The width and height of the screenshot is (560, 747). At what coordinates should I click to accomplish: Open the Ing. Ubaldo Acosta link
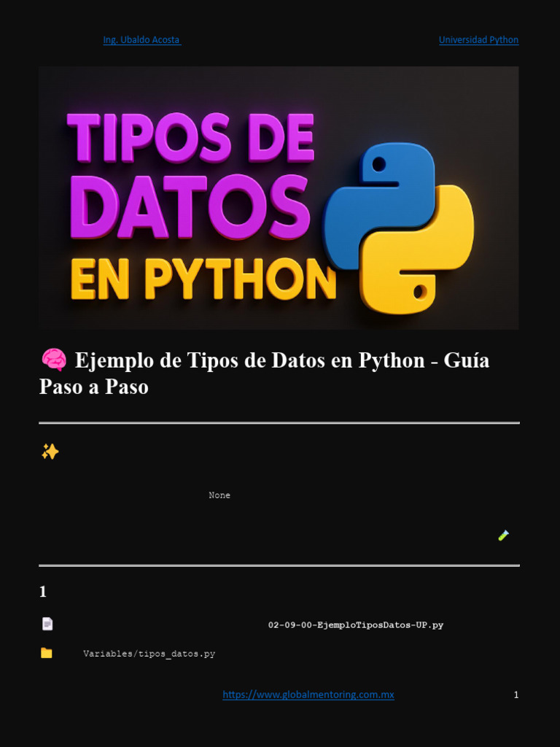[x=142, y=40]
